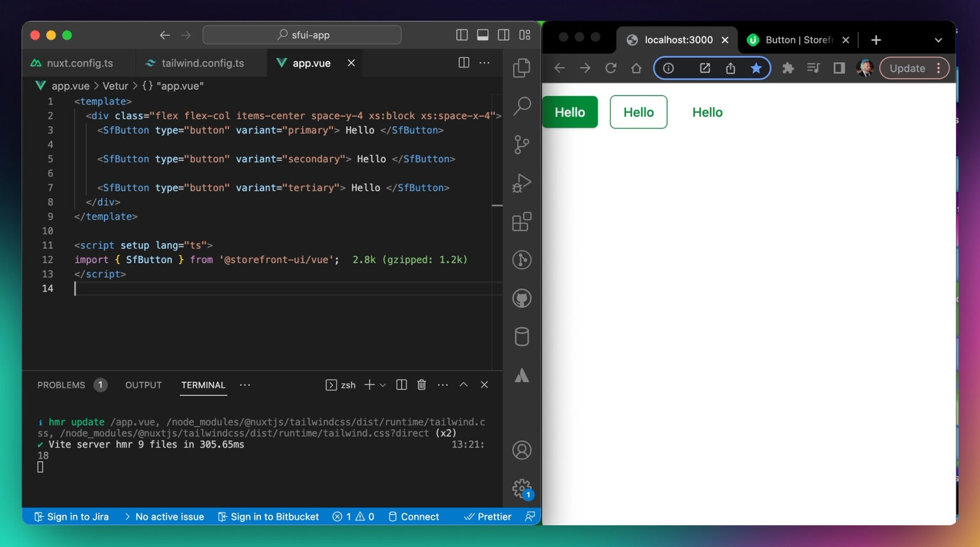Toggle the bottom panel layout

tap(483, 35)
